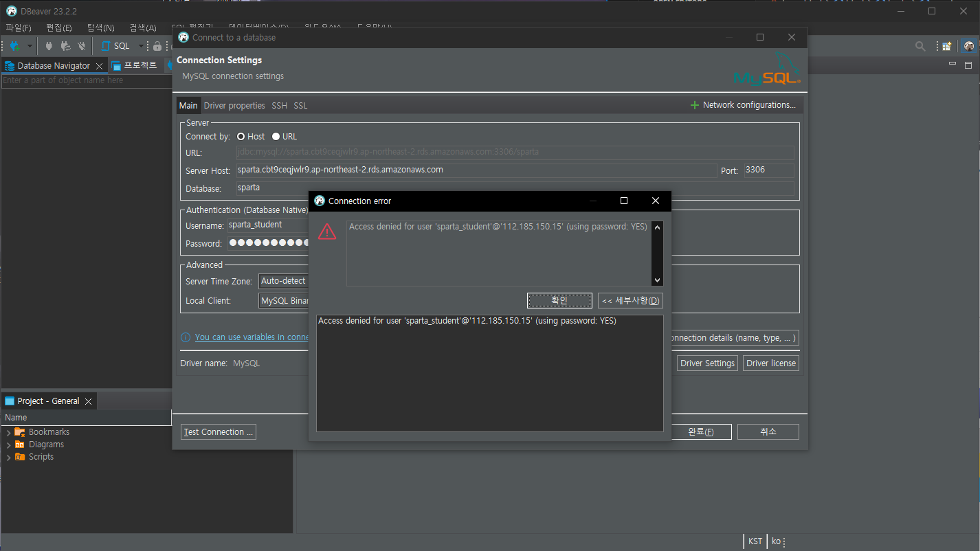Click the 완료(F) finish button
The height and width of the screenshot is (551, 980).
tap(701, 432)
